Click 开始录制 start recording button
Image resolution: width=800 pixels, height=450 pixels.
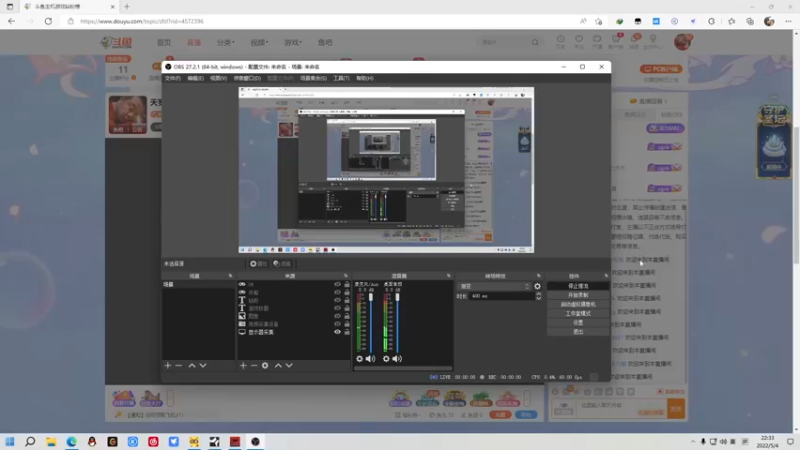[578, 295]
